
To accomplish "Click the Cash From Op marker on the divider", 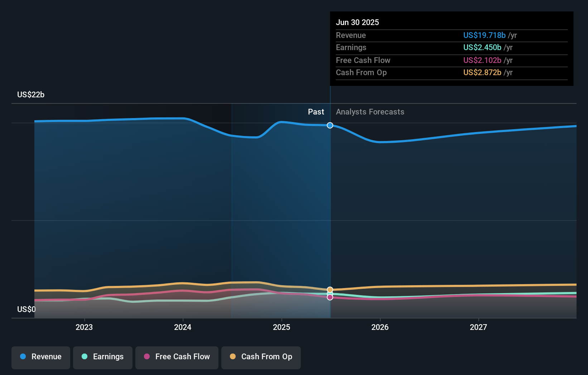I will (330, 289).
